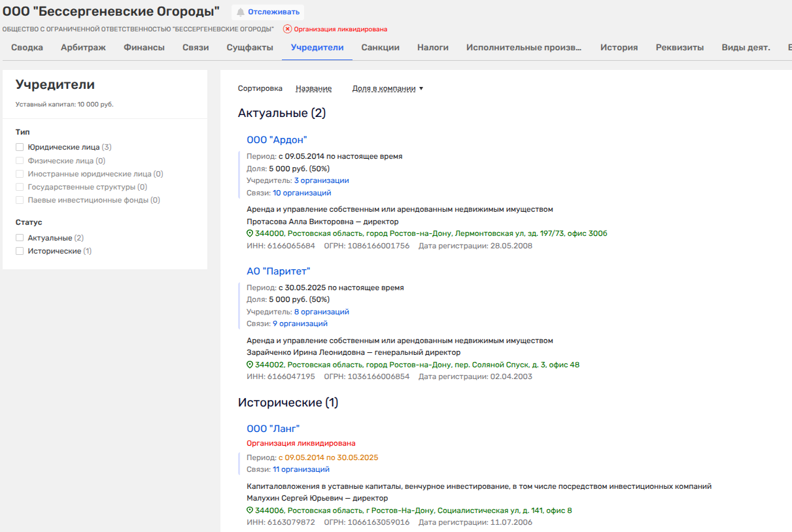Image resolution: width=792 pixels, height=532 pixels.
Task: Open the Финансы tab
Action: point(144,47)
